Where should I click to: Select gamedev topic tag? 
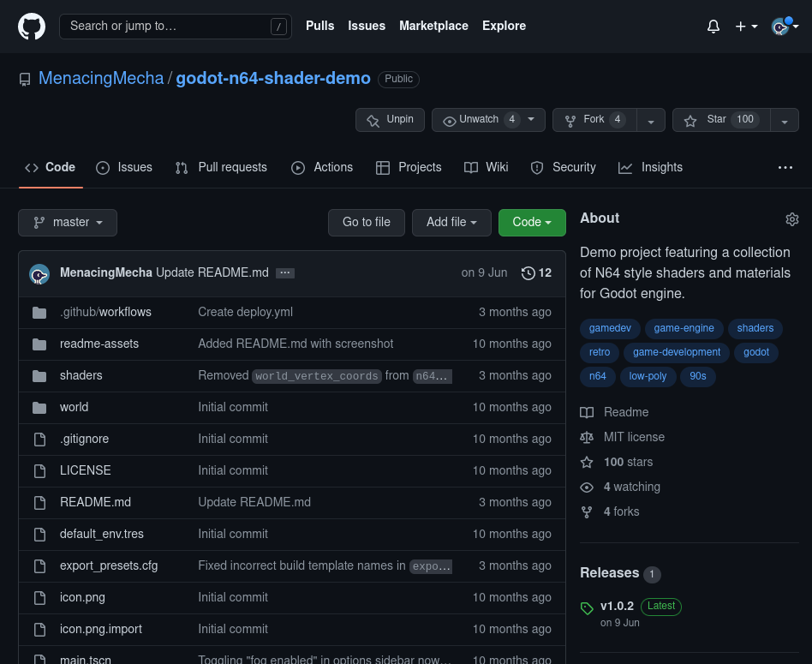point(610,328)
